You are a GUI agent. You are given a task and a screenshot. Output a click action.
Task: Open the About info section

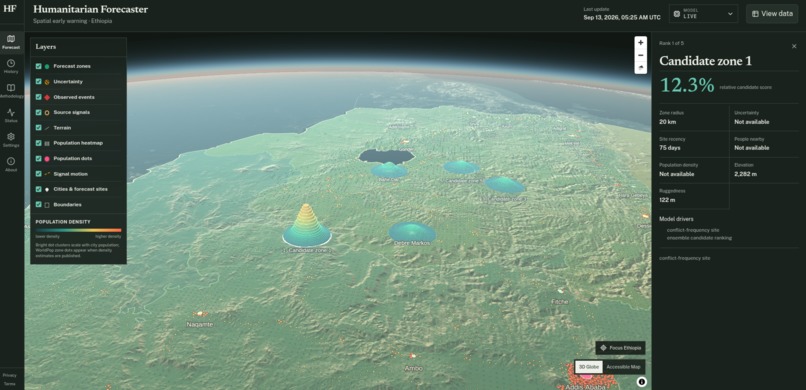point(11,164)
